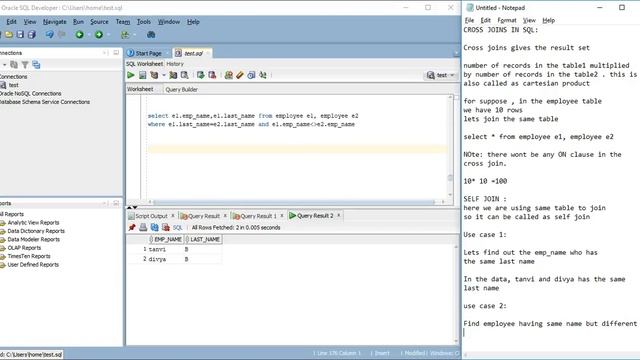Click the Refresh icon in Connections panel
This screenshot has width=640, height=360.
click(14, 64)
